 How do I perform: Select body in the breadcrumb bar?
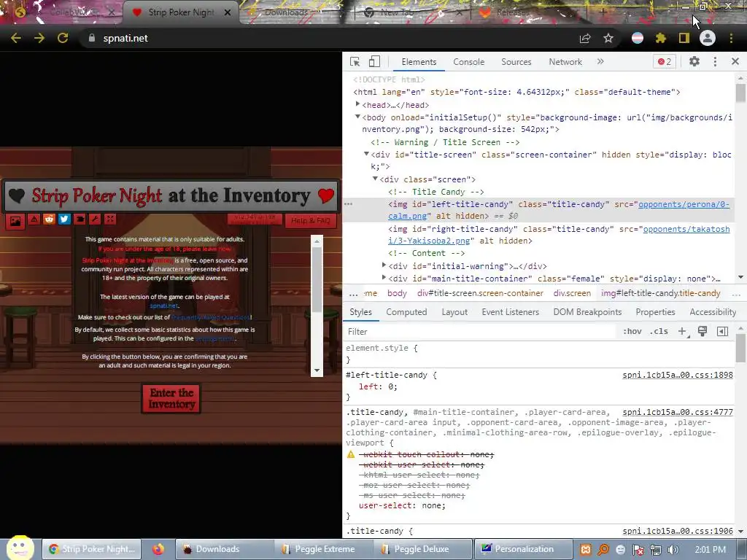(x=397, y=293)
